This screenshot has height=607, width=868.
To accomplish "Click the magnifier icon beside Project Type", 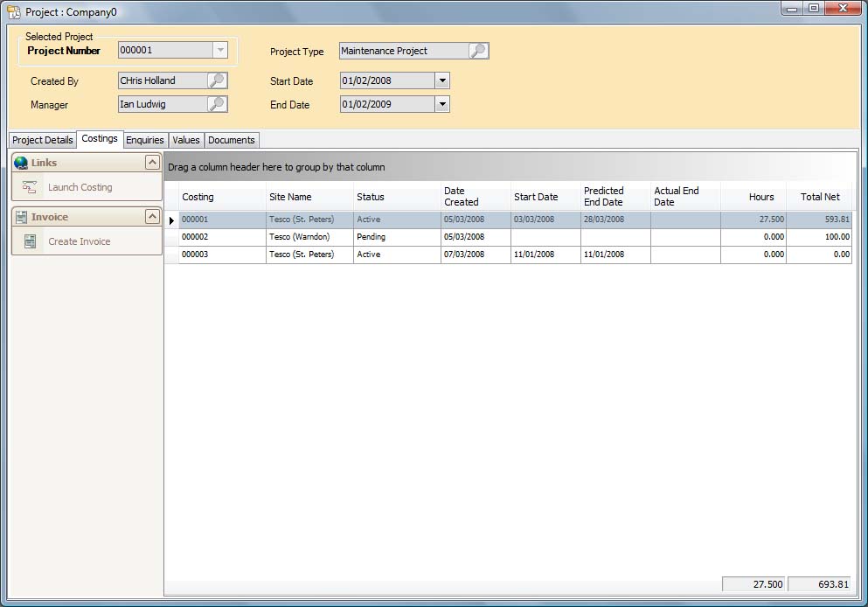I will 478,51.
